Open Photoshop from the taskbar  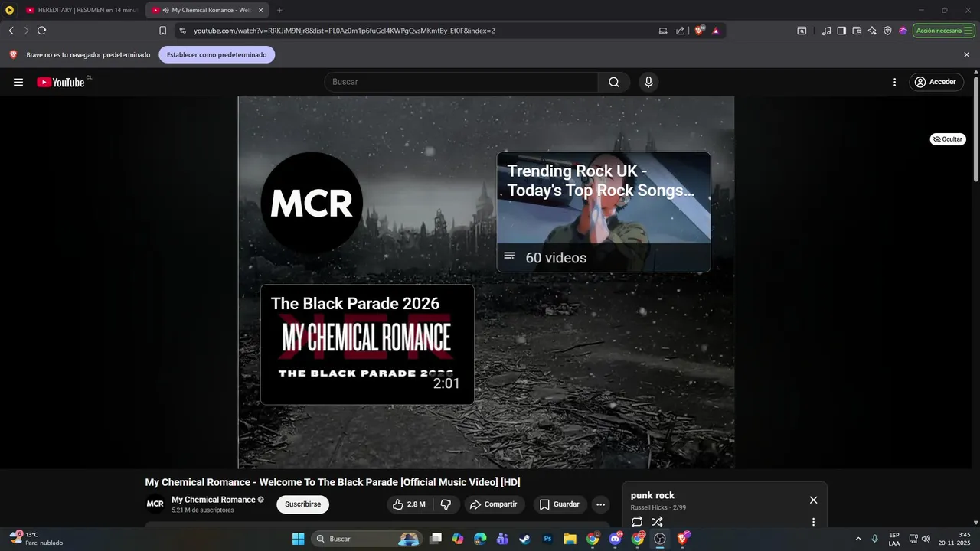547,539
